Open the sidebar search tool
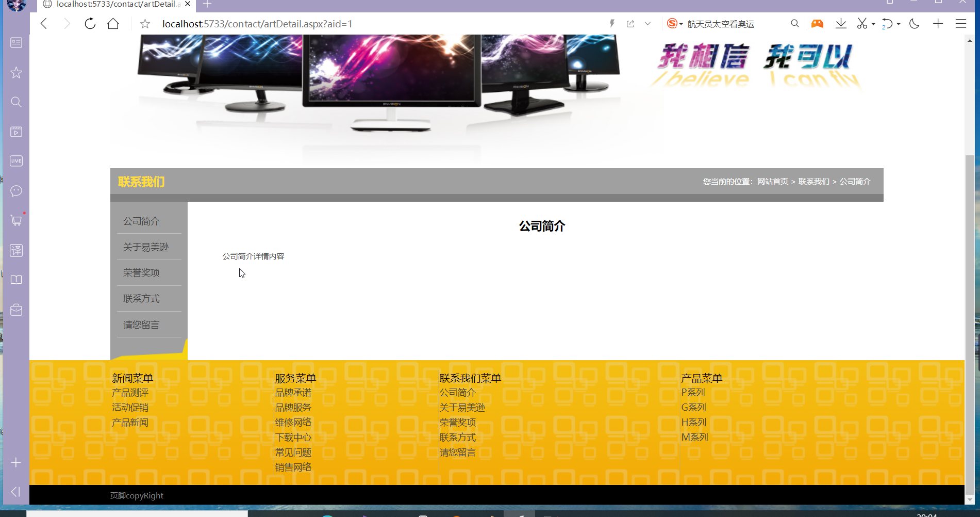 pos(16,102)
